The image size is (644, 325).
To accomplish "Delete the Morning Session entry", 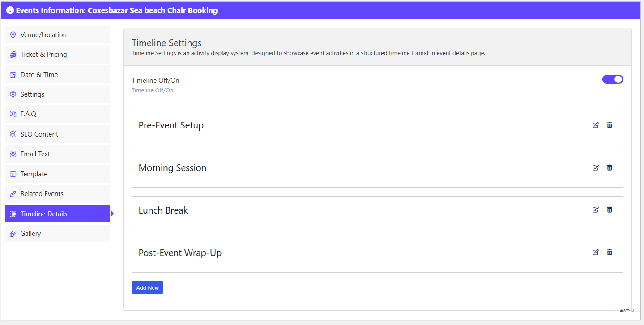I will tap(610, 167).
